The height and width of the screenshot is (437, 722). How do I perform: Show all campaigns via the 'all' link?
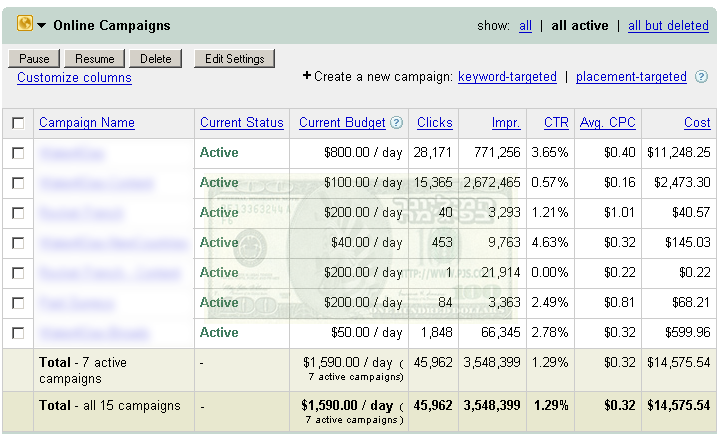pos(525,26)
